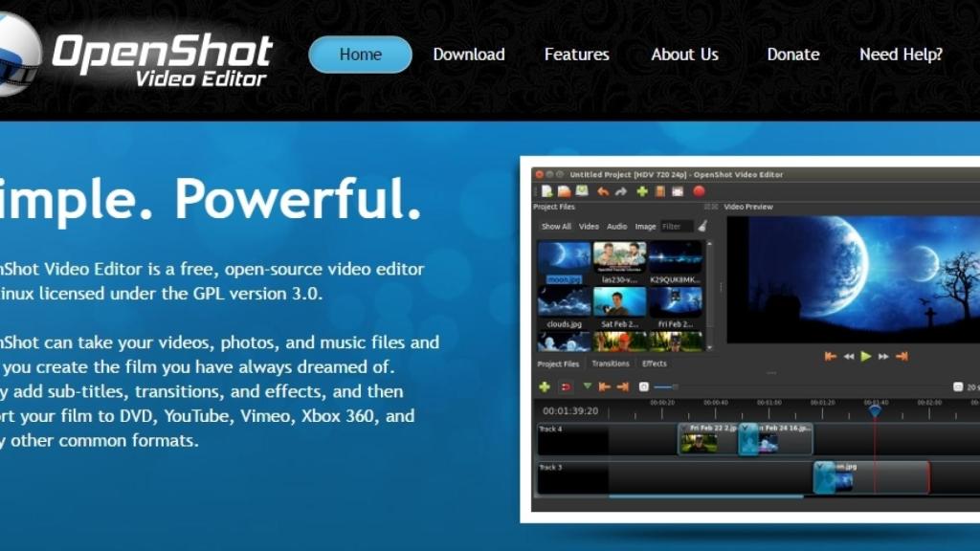Toggle the Audio files filter
Viewport: 980px width, 551px height.
(618, 227)
